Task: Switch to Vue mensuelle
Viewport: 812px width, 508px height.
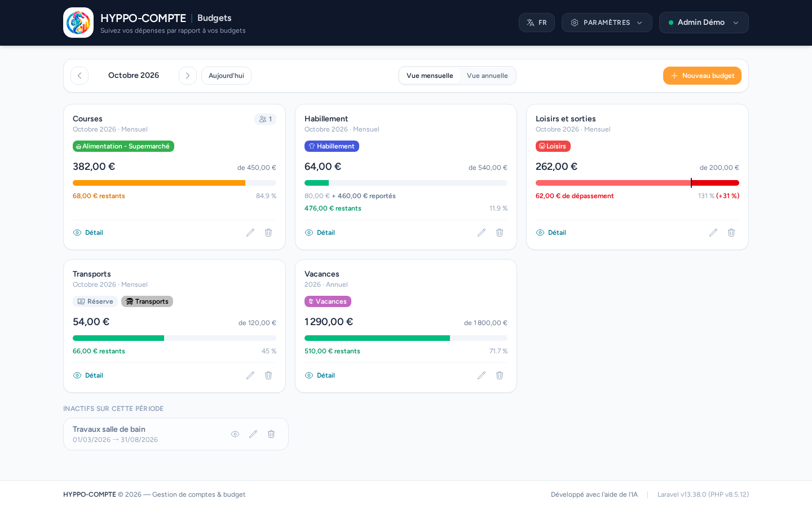Action: 430,76
